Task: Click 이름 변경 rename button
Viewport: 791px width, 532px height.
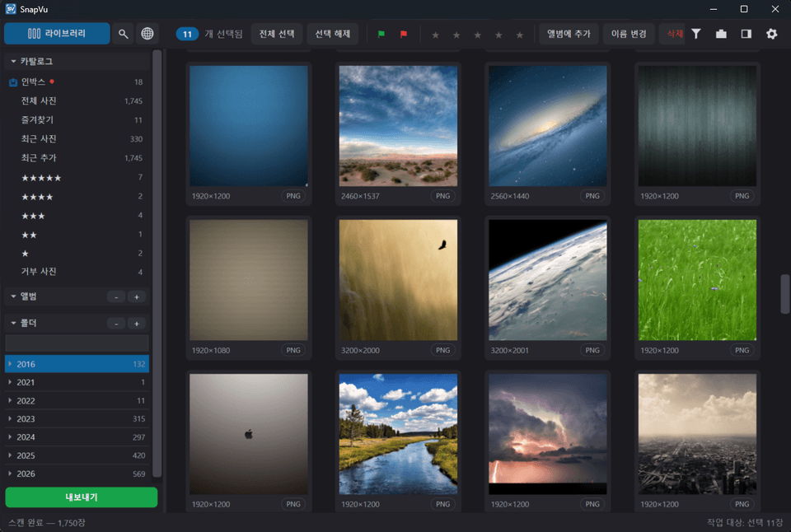Action: [629, 34]
